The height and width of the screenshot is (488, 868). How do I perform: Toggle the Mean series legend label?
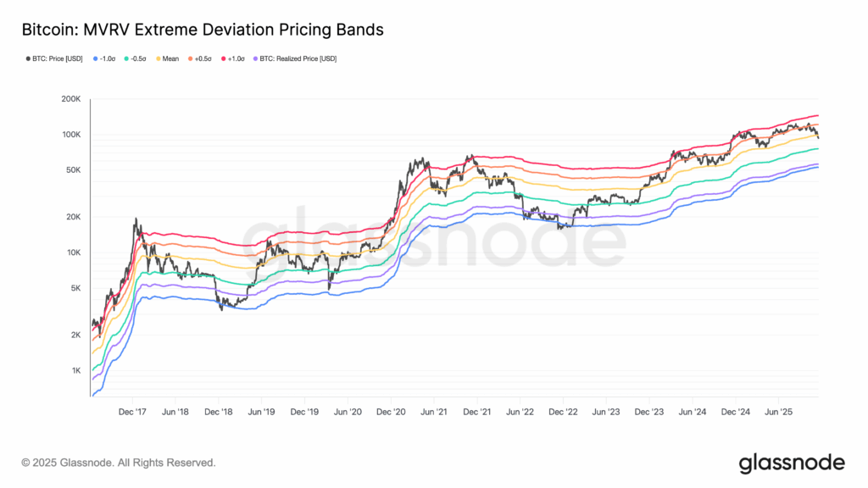click(x=171, y=58)
